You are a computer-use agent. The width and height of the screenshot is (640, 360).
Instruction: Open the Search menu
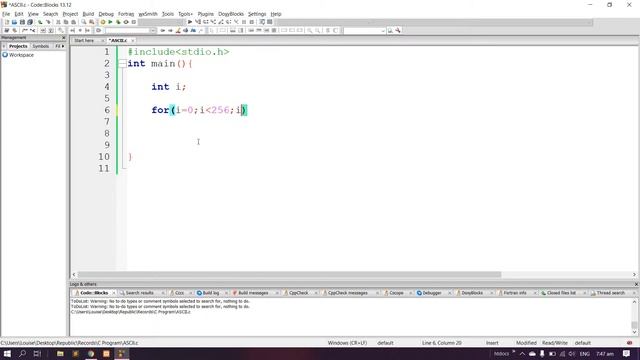(x=51, y=14)
